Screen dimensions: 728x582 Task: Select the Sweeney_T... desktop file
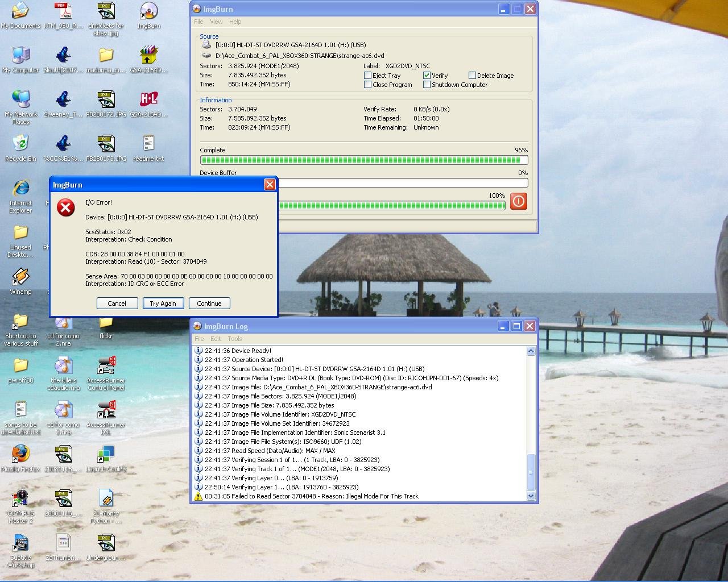click(x=63, y=104)
